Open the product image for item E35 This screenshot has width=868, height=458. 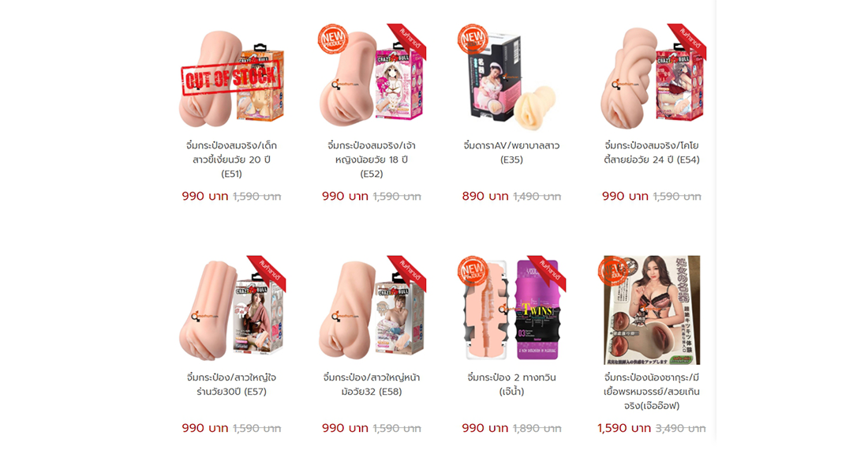pyautogui.click(x=511, y=77)
